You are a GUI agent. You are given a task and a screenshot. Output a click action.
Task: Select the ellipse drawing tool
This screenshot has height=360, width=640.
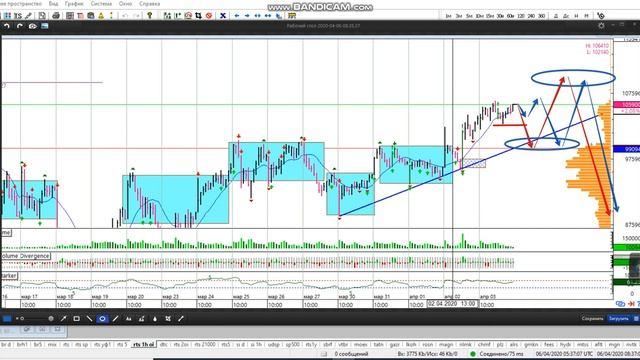[102, 318]
